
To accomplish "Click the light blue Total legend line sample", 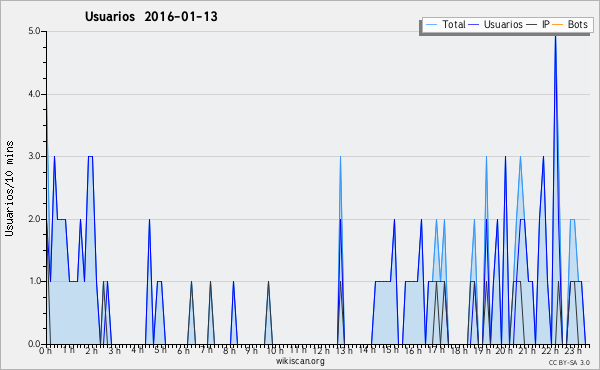I will (431, 25).
